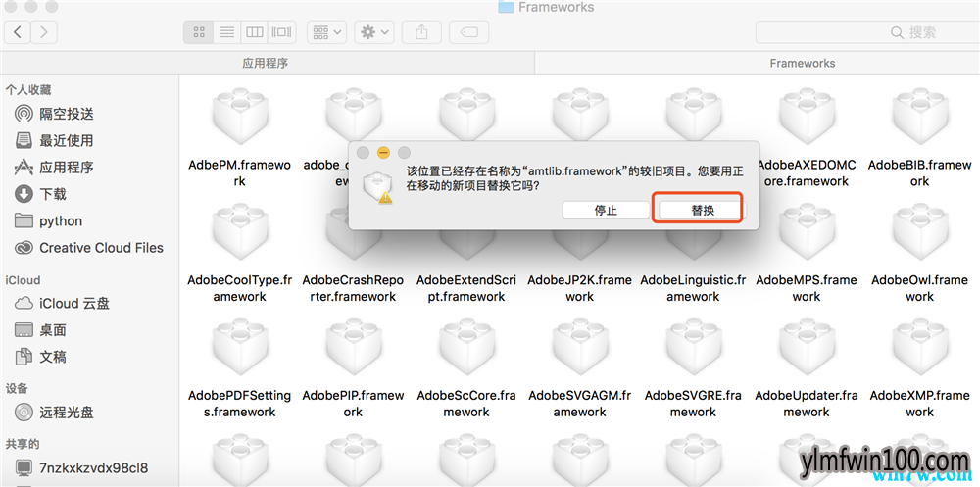Click the 停止 (Stop) button
Screen dimensions: 980x487
pos(606,210)
